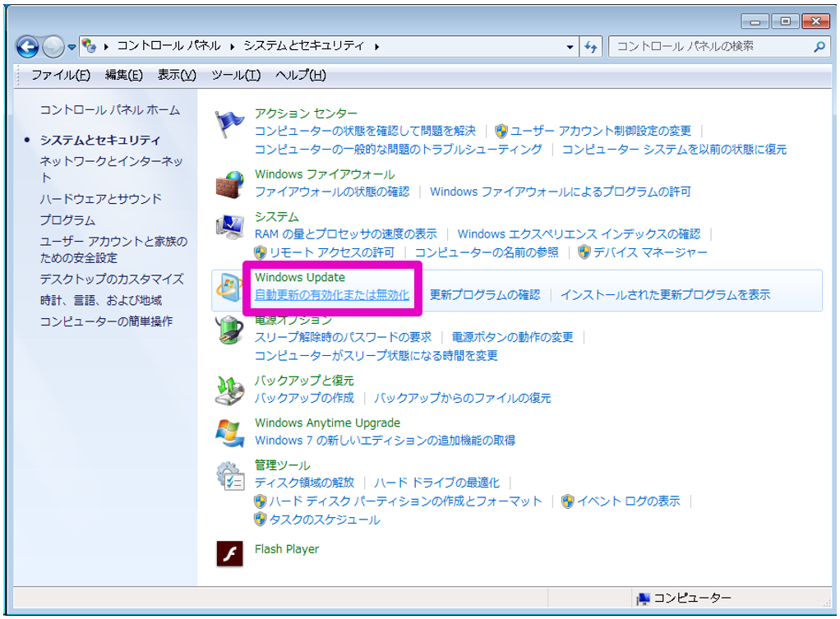
Task: Click Windows エクスペリエンス インデックスの確認
Action: 579,234
